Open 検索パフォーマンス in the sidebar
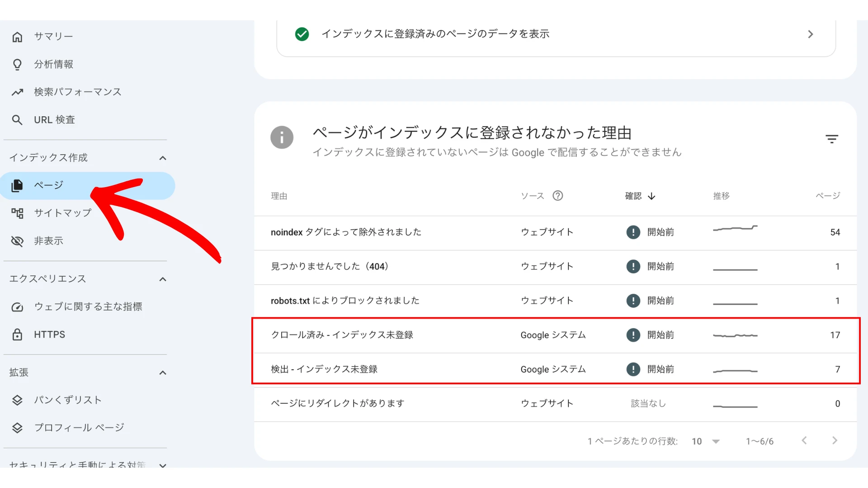This screenshot has height=488, width=868. 78,92
